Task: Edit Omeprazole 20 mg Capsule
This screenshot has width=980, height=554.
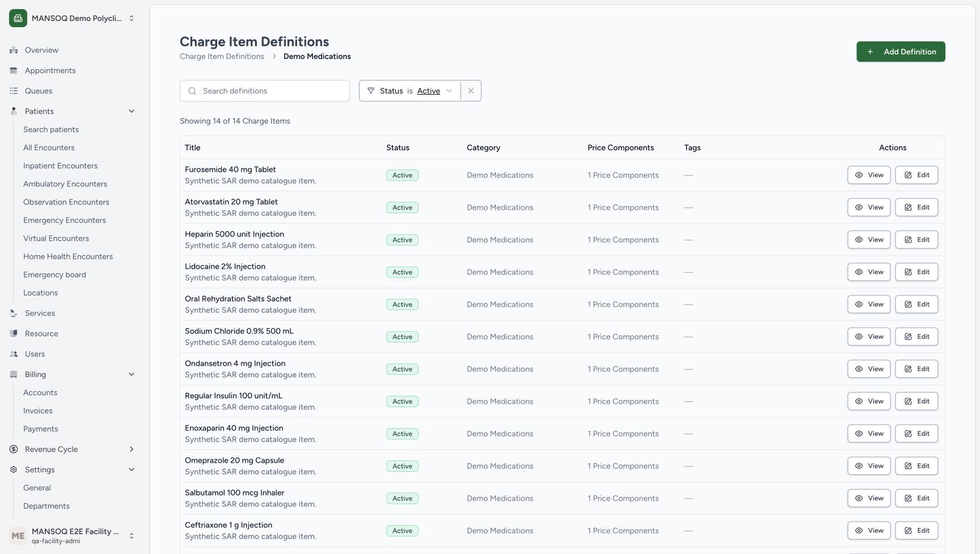Action: click(x=916, y=466)
